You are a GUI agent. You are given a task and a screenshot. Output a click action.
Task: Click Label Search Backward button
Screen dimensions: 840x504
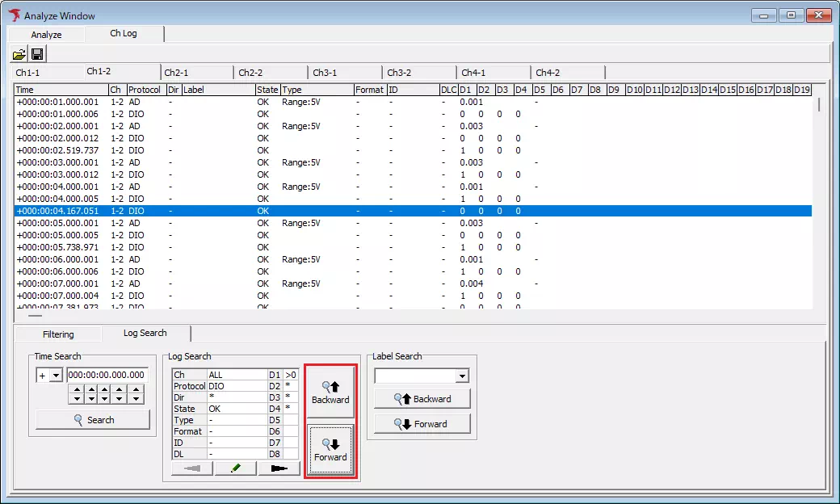point(422,399)
